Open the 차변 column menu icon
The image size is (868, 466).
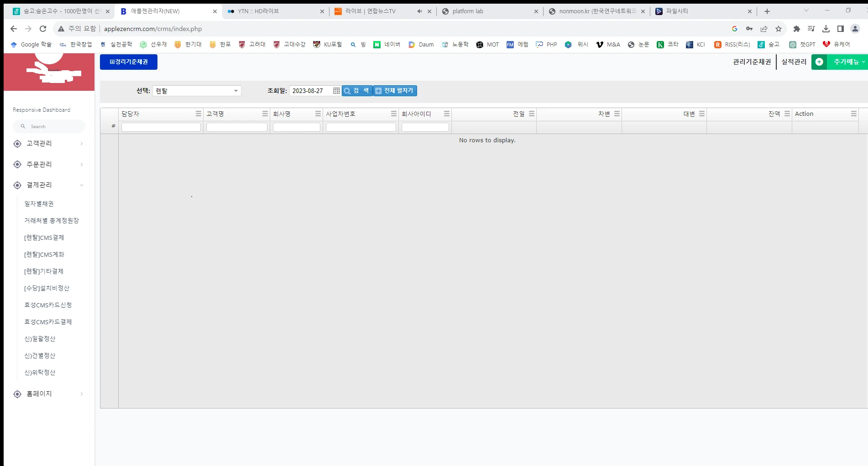pos(617,114)
